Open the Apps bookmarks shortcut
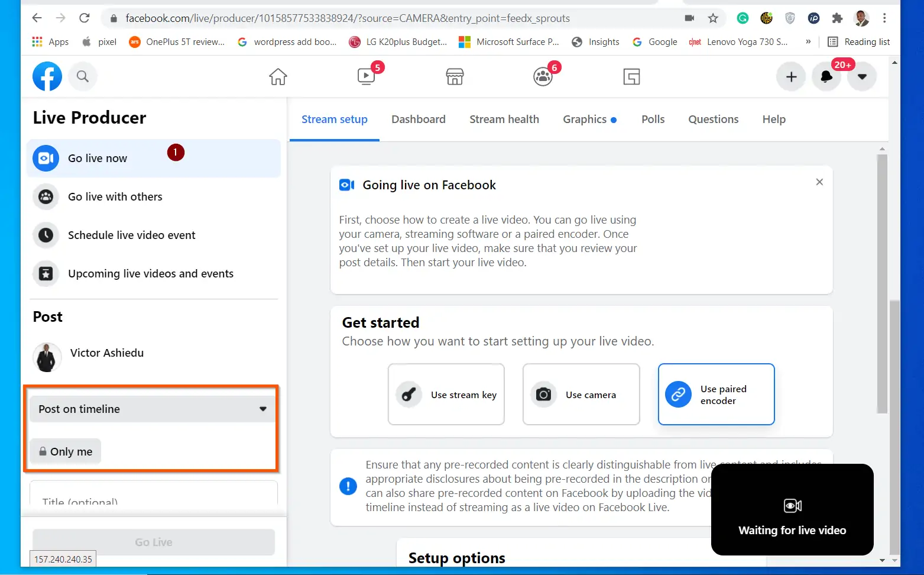 pos(50,42)
